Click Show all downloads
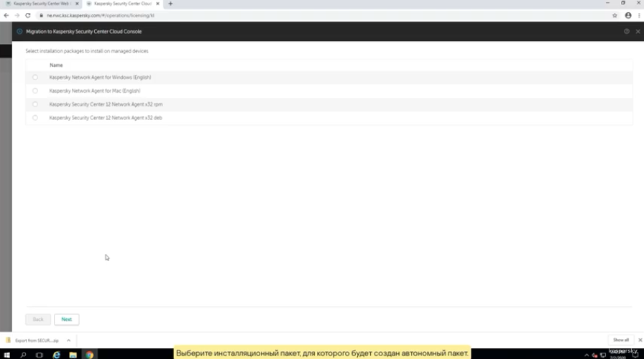This screenshot has height=359, width=644. coord(620,340)
